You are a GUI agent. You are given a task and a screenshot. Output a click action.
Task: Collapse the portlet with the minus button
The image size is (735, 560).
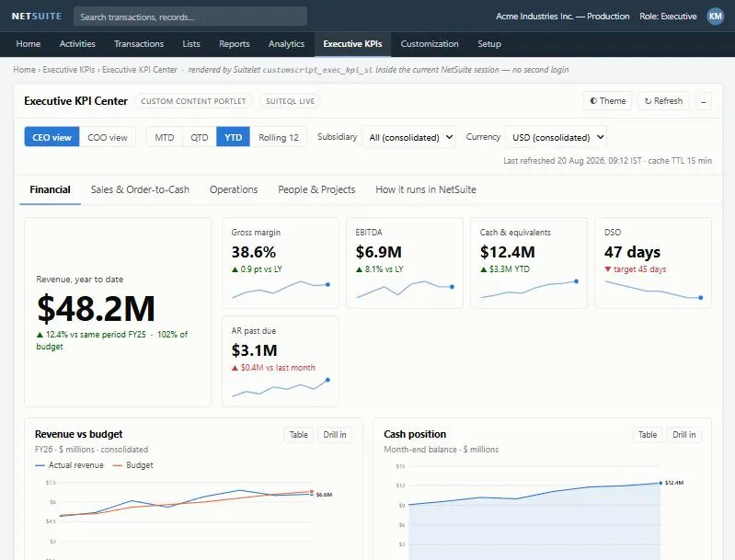703,101
